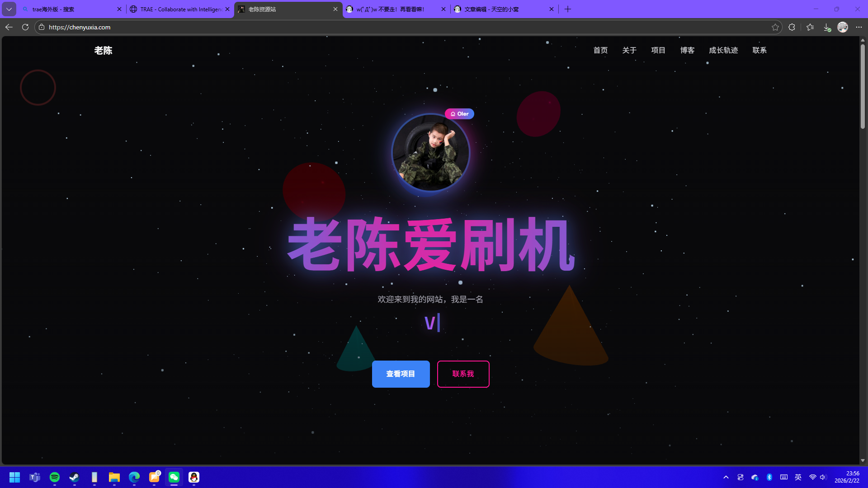The image size is (868, 488).
Task: Switch to TRAE Collaborate tab
Action: coord(180,9)
